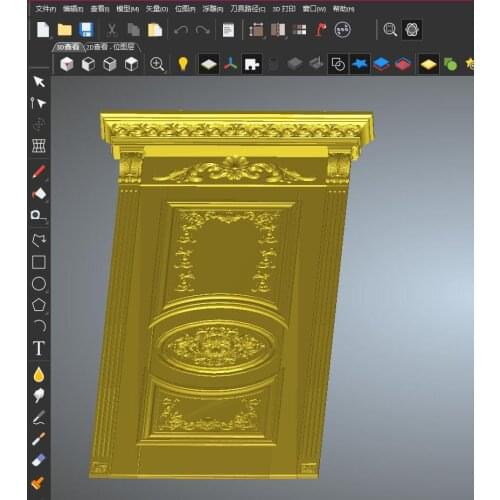Paste from clipboard using the yellow pages icon
The height and width of the screenshot is (500, 500).
point(155,30)
